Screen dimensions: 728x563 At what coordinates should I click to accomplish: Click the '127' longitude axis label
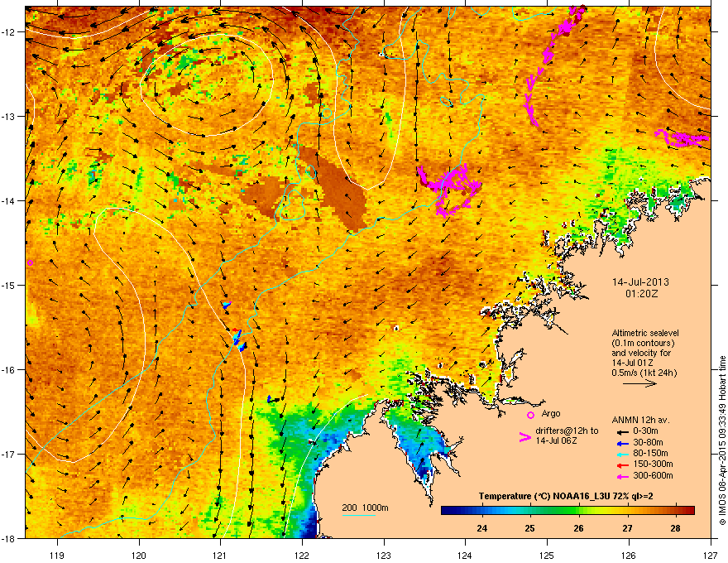tap(711, 555)
